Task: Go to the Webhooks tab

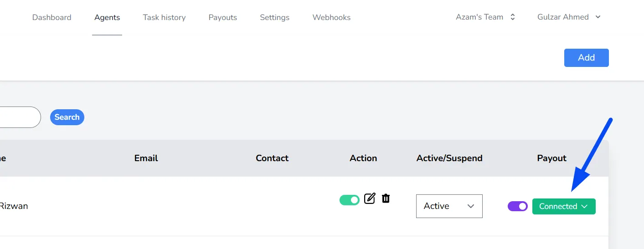Action: pyautogui.click(x=331, y=18)
